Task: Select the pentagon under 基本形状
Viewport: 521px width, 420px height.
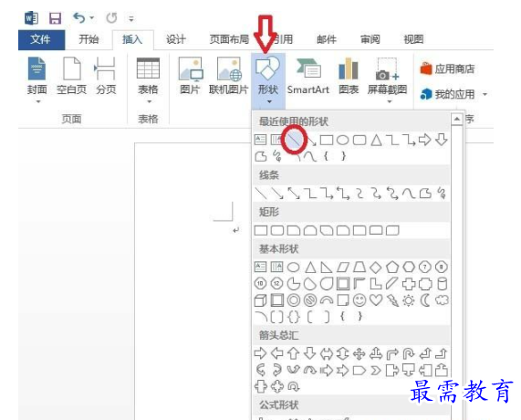Action: point(392,267)
